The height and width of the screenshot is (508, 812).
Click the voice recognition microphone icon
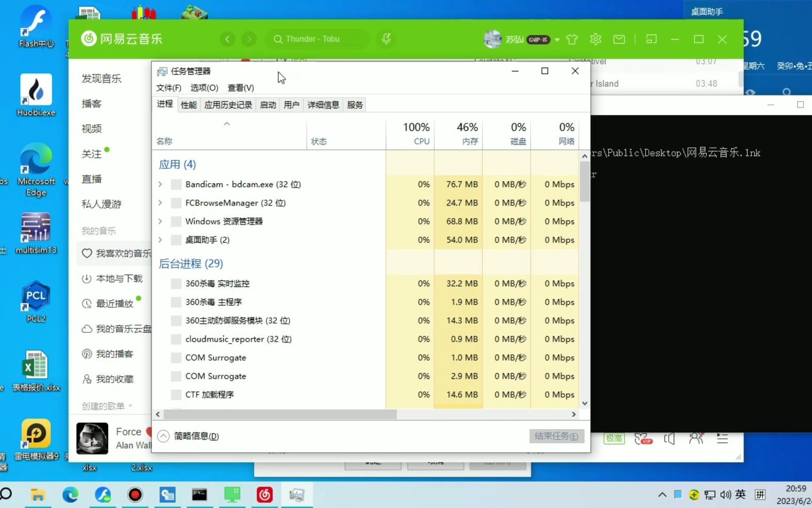point(386,39)
